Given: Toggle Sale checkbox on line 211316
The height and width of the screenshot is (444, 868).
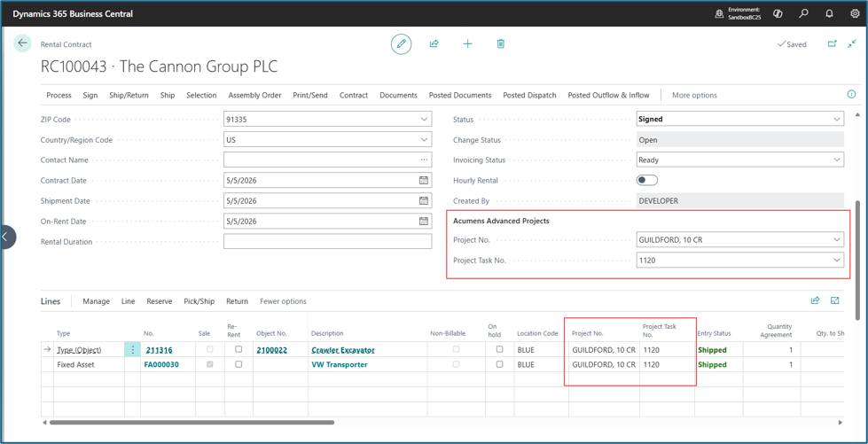Looking at the screenshot, I should pyautogui.click(x=209, y=350).
